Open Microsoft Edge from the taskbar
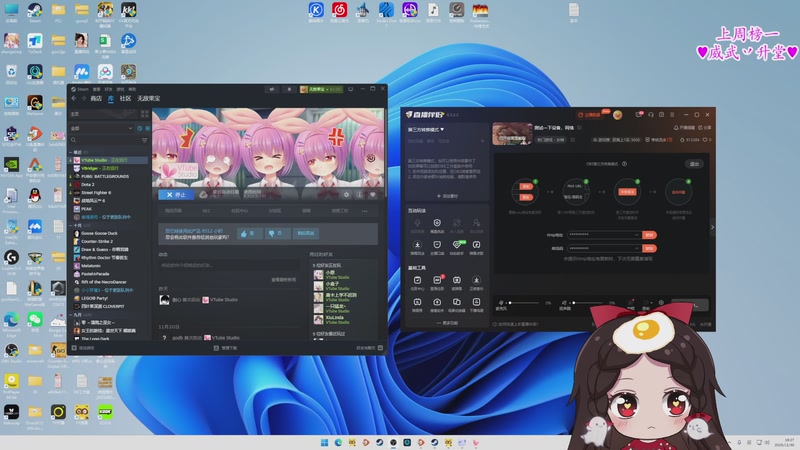The width and height of the screenshot is (800, 450). (338, 442)
